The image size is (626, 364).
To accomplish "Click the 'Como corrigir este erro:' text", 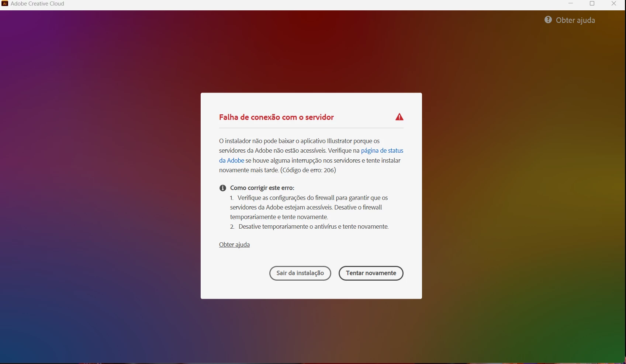I will (262, 188).
